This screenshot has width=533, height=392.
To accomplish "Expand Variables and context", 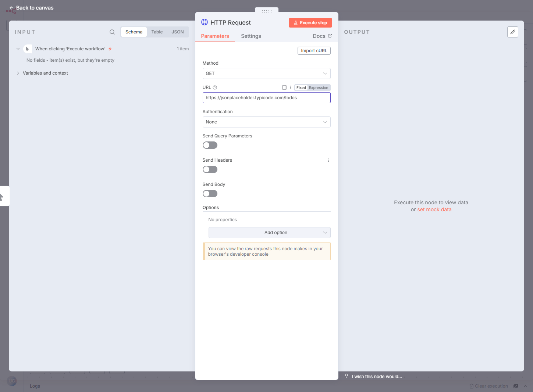I will [18, 73].
